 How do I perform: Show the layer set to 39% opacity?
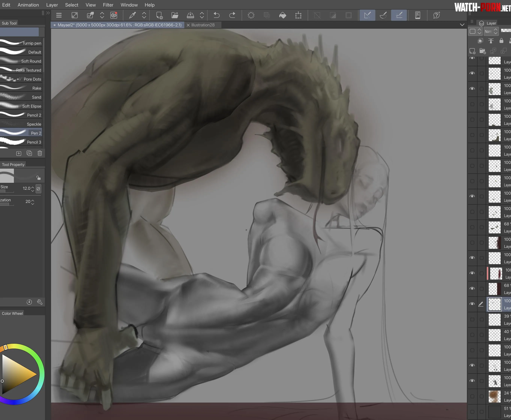coord(472,319)
